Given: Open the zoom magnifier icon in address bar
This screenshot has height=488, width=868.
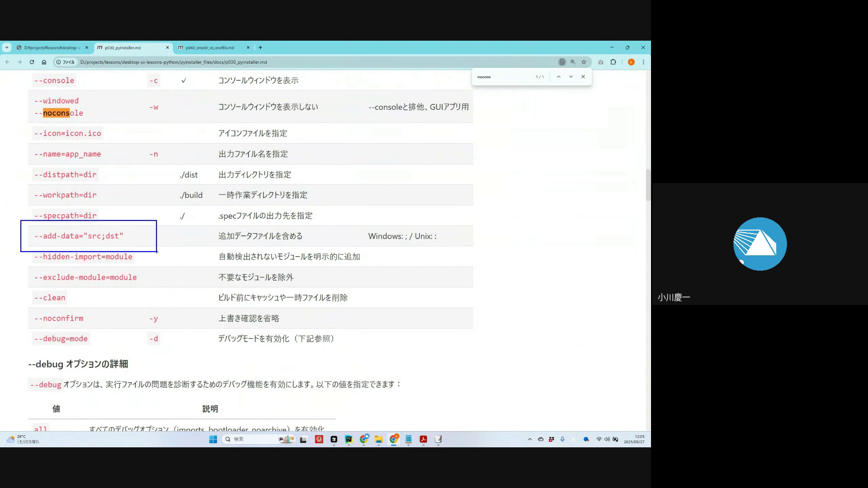Looking at the screenshot, I should point(573,62).
